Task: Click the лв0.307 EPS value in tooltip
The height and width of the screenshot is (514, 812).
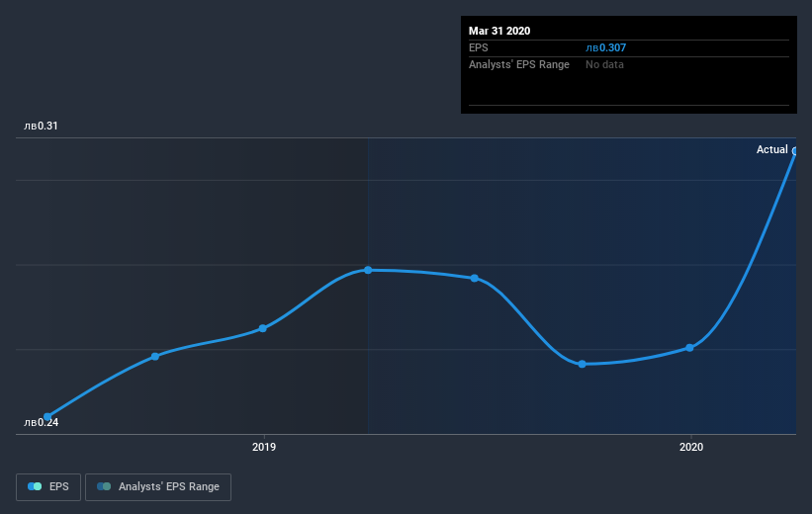Action: [606, 47]
